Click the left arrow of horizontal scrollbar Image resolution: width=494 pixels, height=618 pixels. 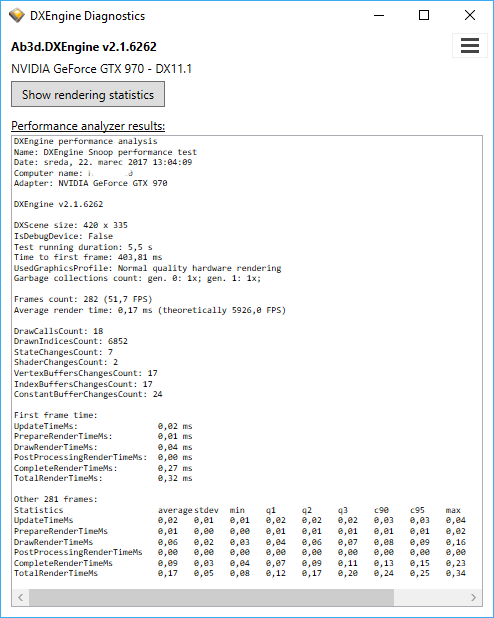[21, 598]
